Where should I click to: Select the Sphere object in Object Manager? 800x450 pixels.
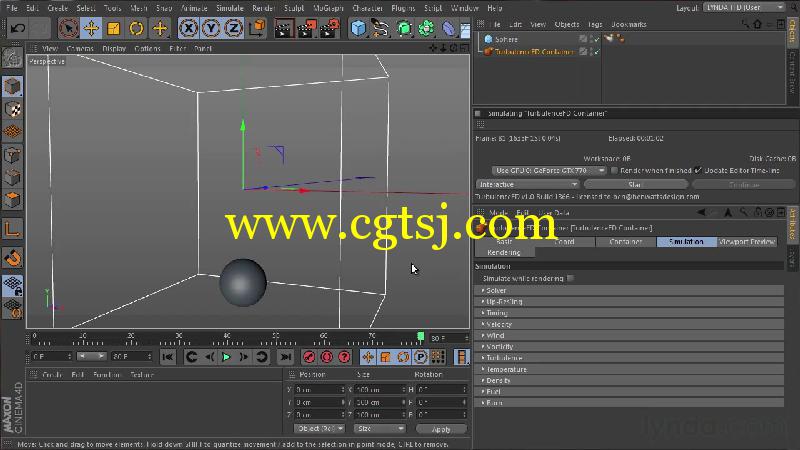[x=506, y=39]
